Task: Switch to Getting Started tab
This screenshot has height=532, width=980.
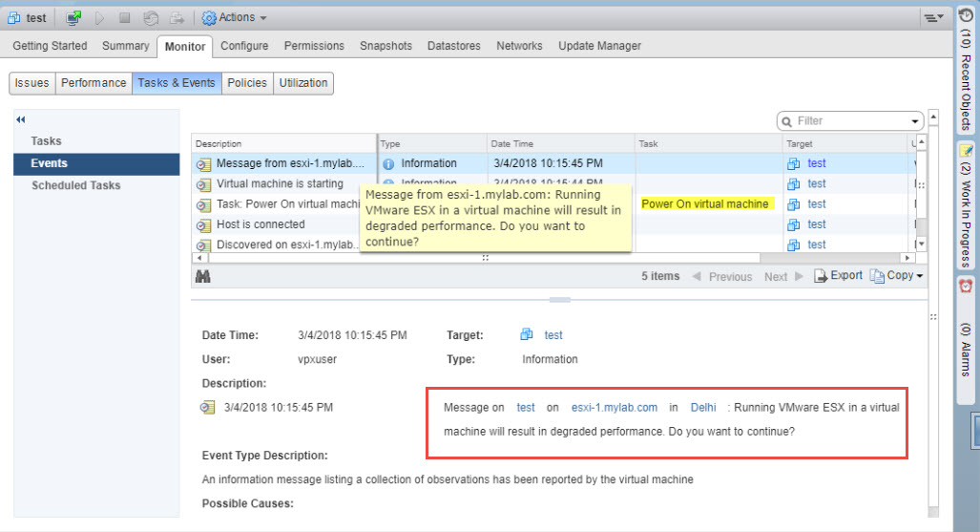Action: (x=50, y=46)
